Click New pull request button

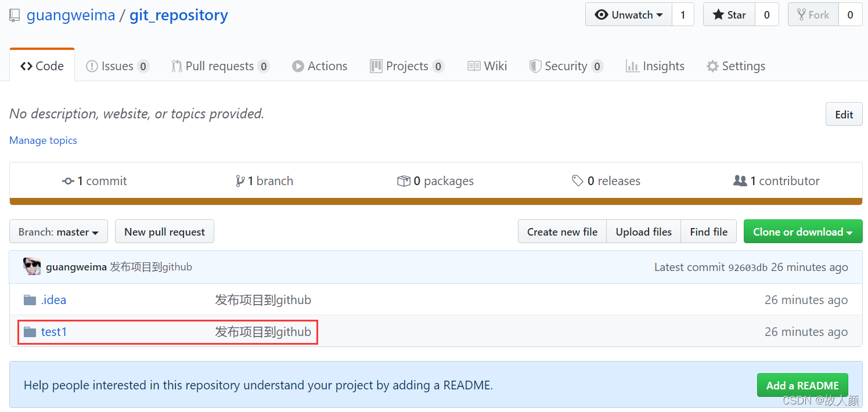pyautogui.click(x=164, y=232)
